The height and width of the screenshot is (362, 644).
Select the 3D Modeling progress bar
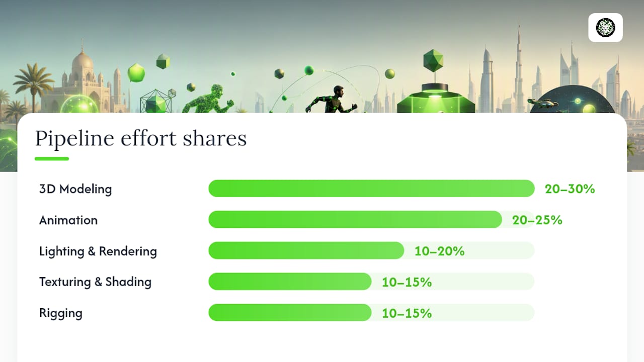[x=371, y=189]
